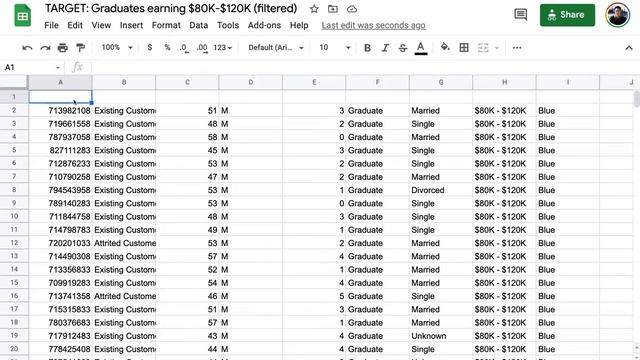Open the Help menu

click(299, 25)
